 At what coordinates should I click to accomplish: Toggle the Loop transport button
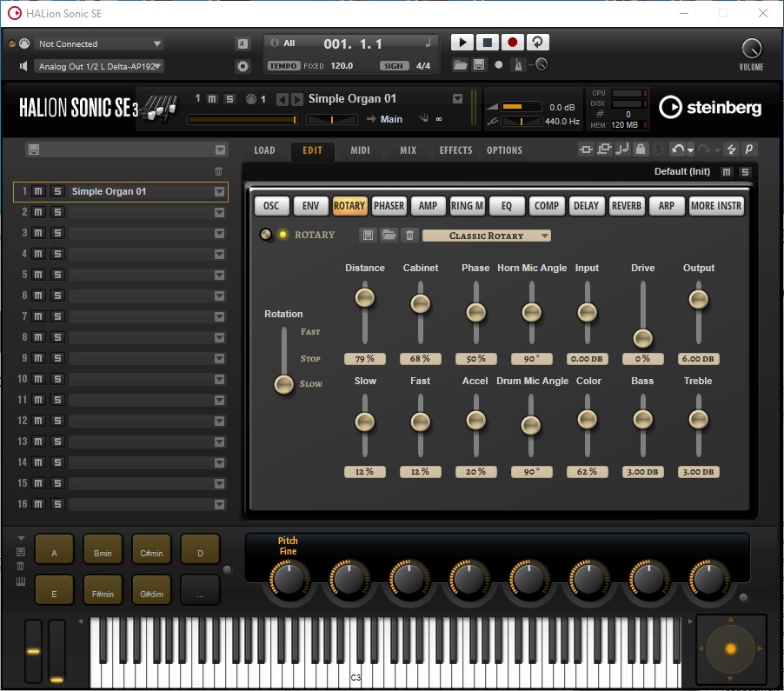[537, 43]
